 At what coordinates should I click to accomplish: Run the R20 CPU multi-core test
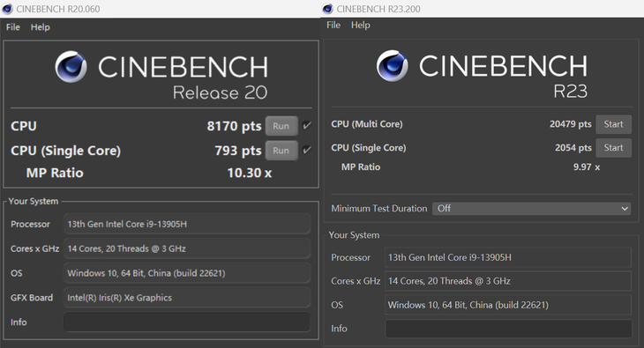(281, 126)
